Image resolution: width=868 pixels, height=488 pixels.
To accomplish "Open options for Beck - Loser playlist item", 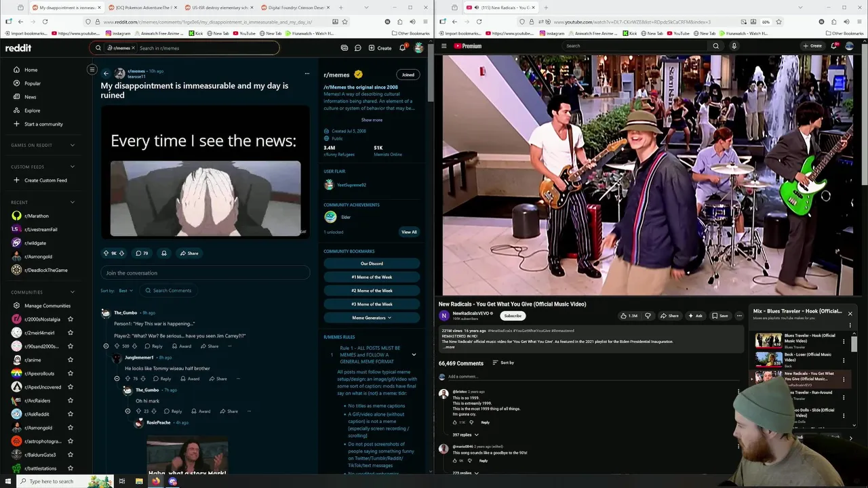I will pyautogui.click(x=844, y=361).
